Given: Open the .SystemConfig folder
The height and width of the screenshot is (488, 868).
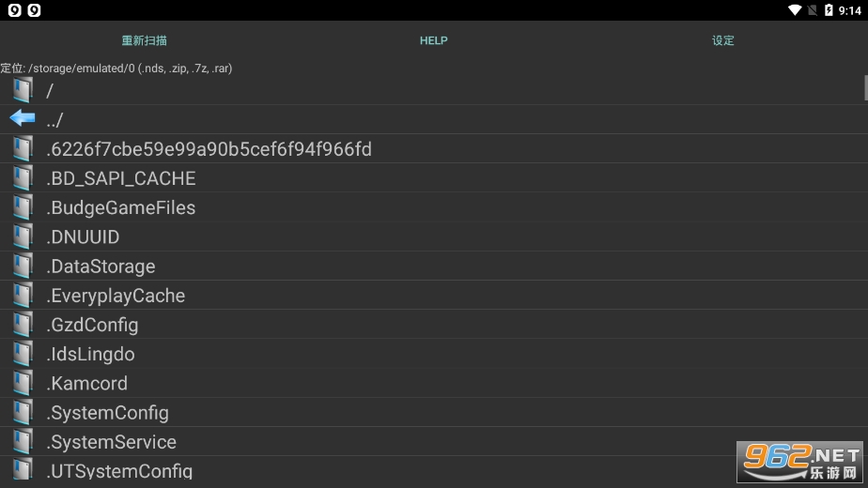Looking at the screenshot, I should (x=107, y=412).
